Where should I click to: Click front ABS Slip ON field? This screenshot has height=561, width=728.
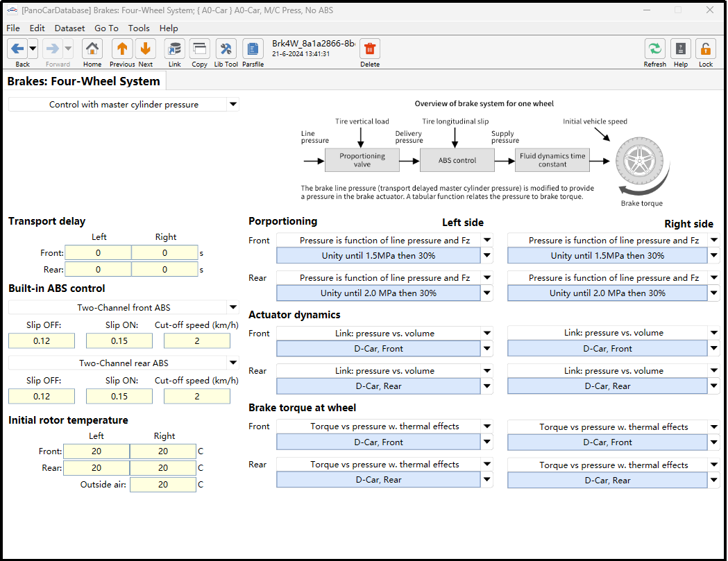click(119, 341)
